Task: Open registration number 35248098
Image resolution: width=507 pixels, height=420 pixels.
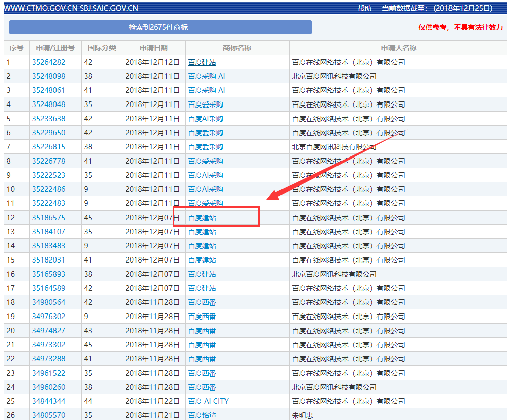Action: pyautogui.click(x=48, y=76)
